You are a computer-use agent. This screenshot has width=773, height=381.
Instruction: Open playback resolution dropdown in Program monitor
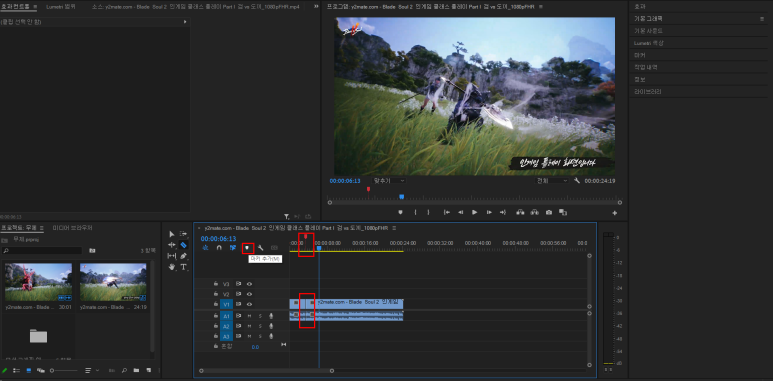[x=552, y=181]
